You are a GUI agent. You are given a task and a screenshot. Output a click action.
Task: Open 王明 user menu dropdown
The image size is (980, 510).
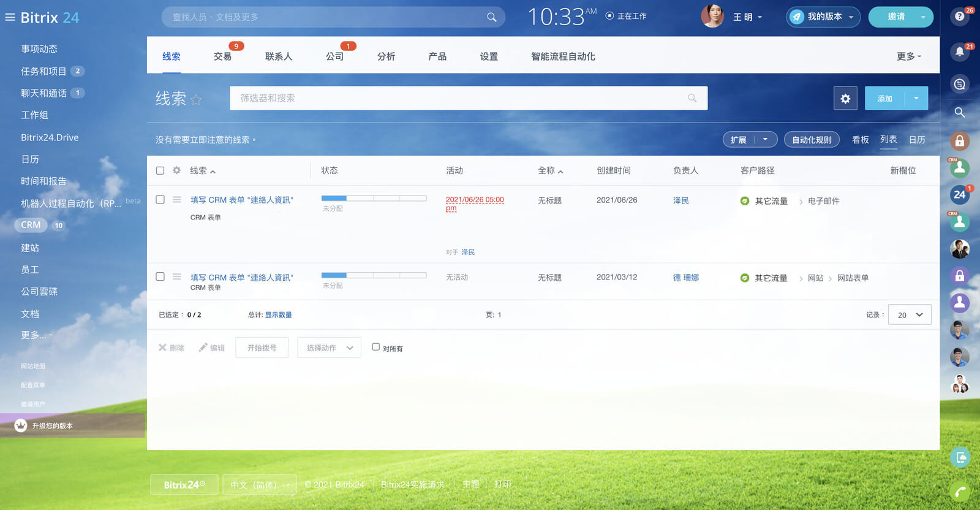pyautogui.click(x=748, y=17)
